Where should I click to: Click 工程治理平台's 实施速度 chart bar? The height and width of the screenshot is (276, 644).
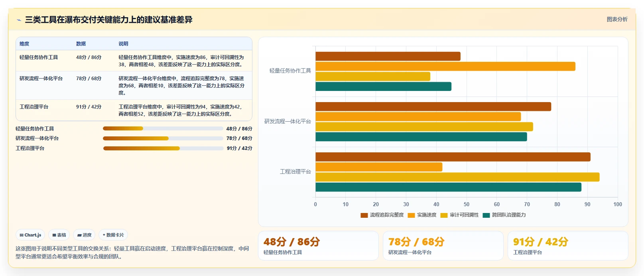[379, 167]
